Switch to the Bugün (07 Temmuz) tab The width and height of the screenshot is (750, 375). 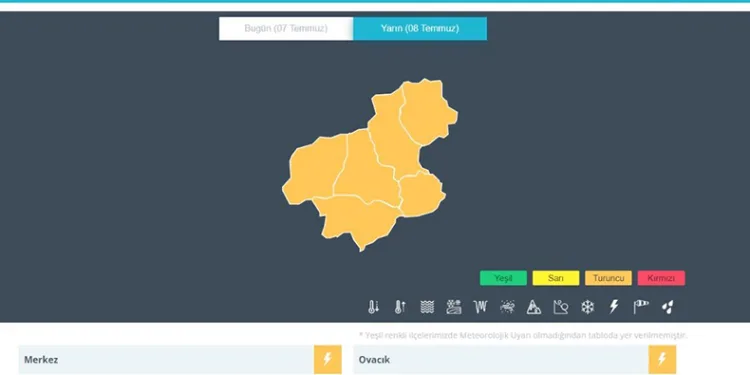(286, 29)
